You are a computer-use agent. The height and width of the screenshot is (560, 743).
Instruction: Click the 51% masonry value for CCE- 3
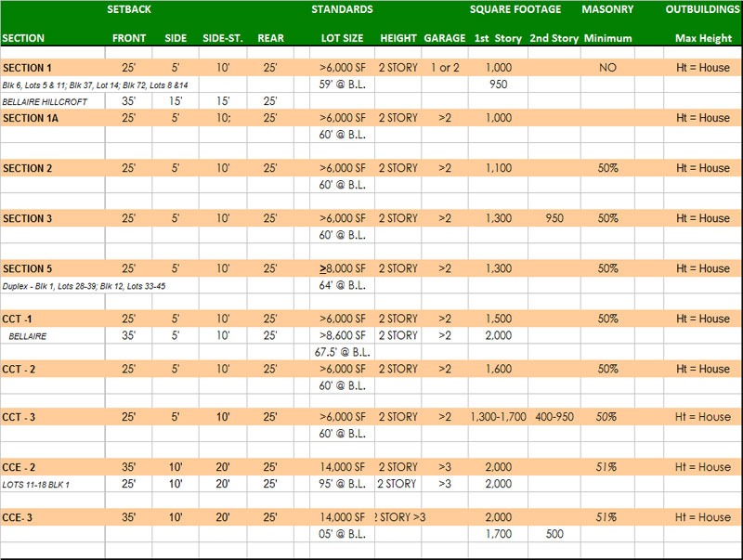point(606,517)
